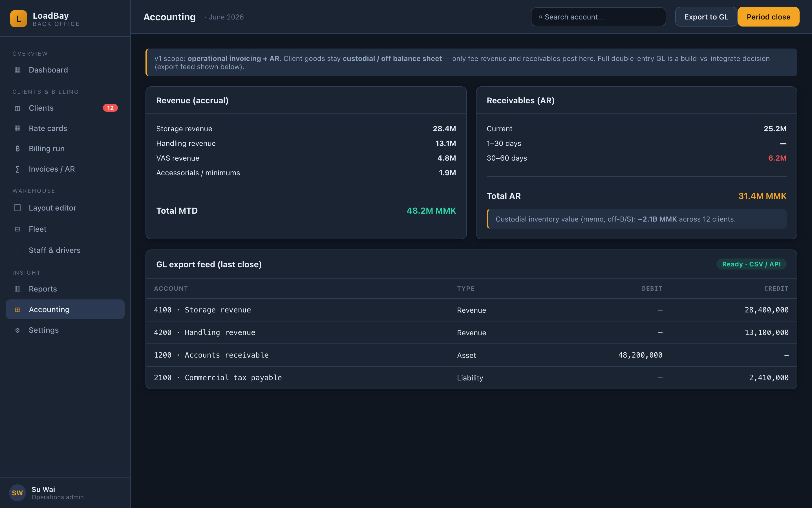The image size is (812, 508).
Task: Select the 2100 · Commercial tax payable row
Action: click(x=471, y=377)
